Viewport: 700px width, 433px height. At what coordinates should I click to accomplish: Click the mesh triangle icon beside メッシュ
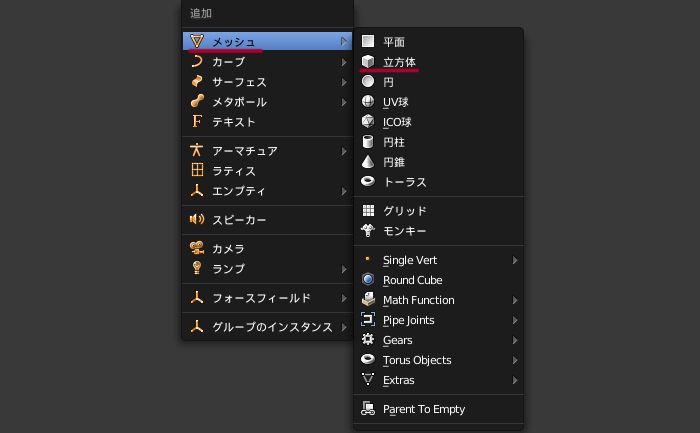[197, 41]
